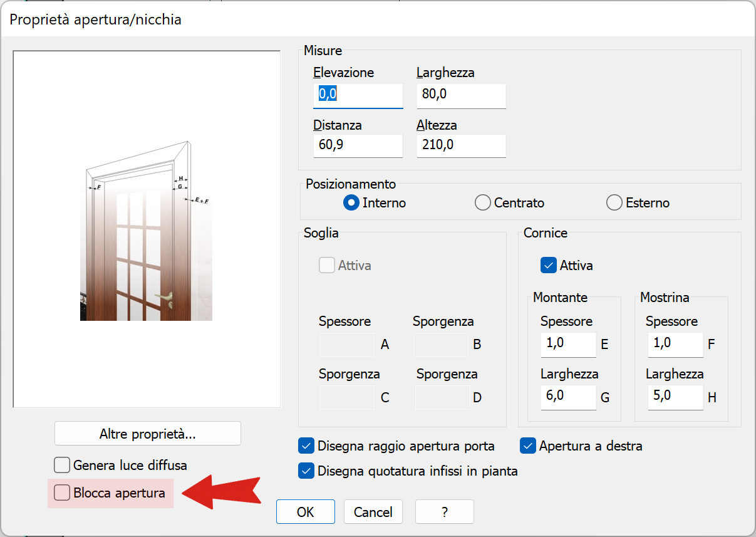Edit Mostrina Larghezza field H
The image size is (756, 537).
(x=675, y=397)
